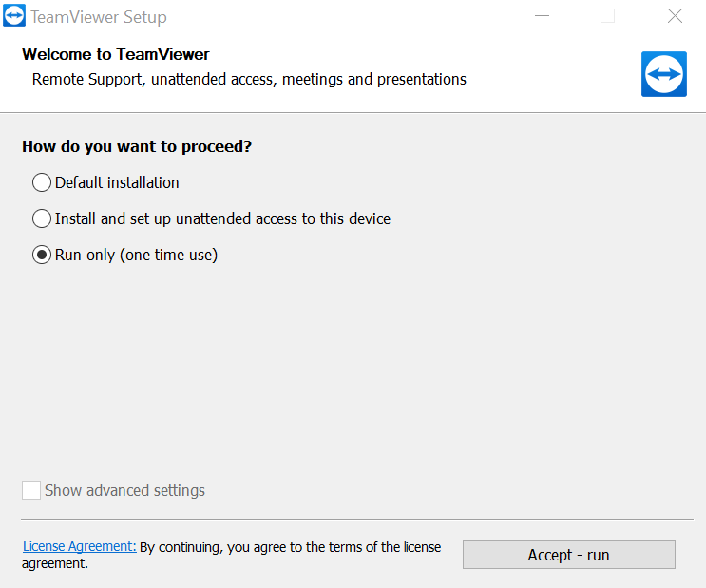This screenshot has height=588, width=706.
Task: Click the 'Default installation' label text
Action: click(117, 182)
